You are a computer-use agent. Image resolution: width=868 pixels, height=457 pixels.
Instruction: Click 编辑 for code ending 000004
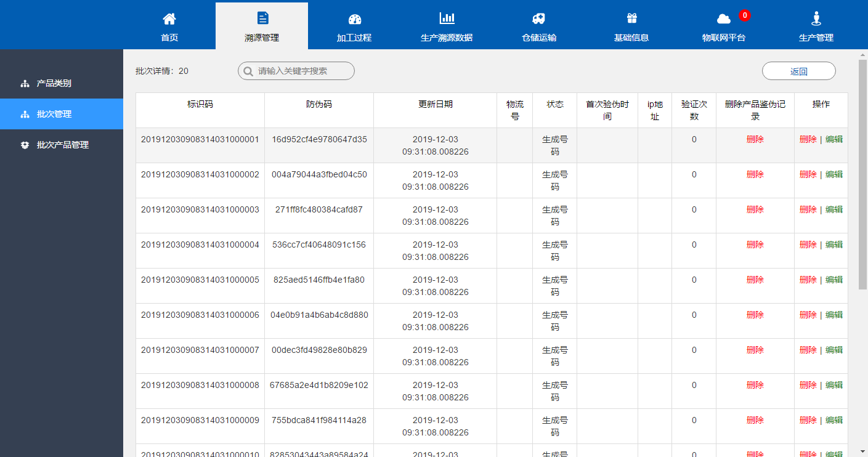834,245
